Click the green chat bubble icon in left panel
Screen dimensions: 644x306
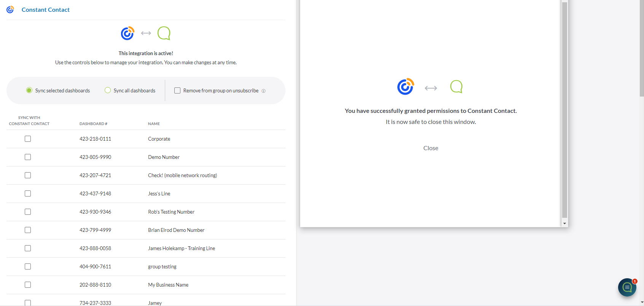pos(164,33)
